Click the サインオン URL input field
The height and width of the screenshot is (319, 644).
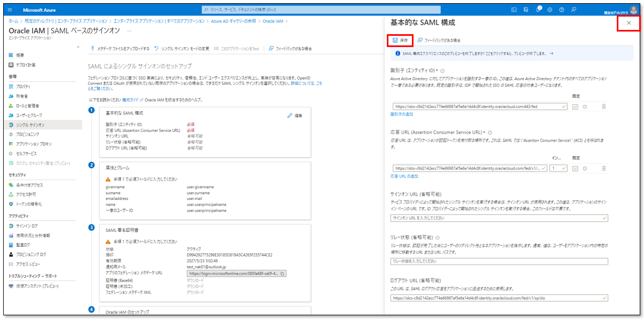pyautogui.click(x=499, y=218)
